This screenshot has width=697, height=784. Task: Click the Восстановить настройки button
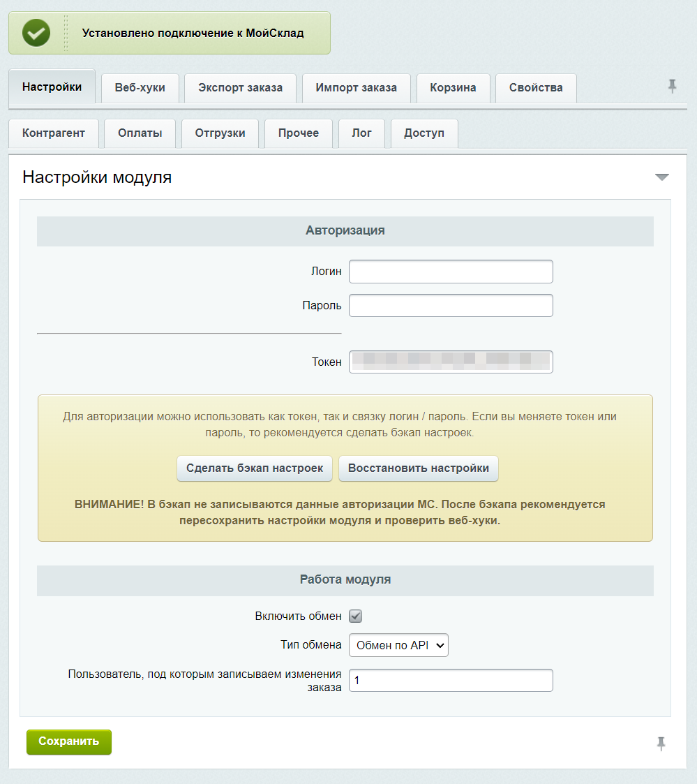(419, 468)
